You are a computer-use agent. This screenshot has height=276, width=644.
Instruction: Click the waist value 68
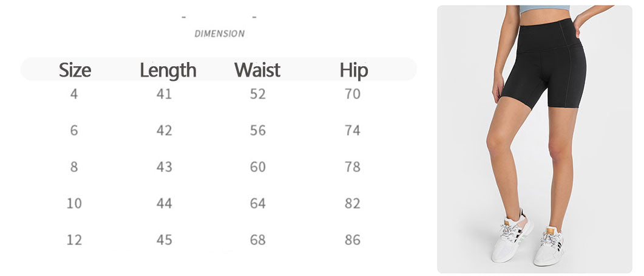(258, 240)
